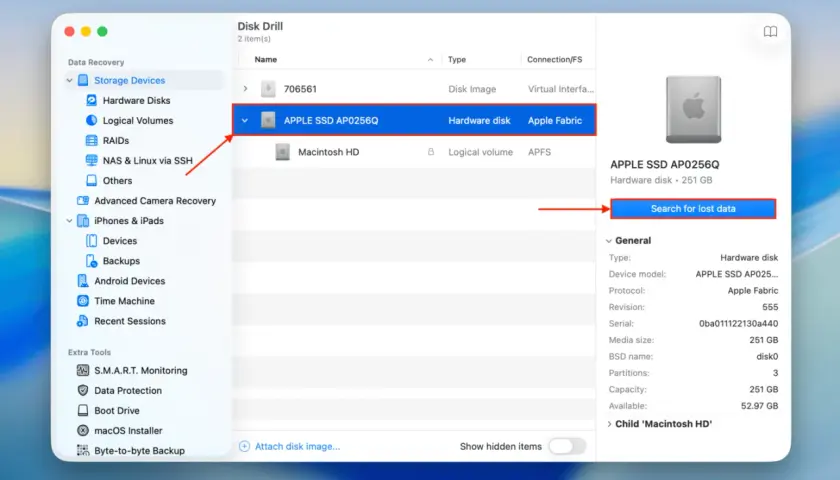
Task: Select Backups under iPhones & iPads
Action: coord(121,261)
